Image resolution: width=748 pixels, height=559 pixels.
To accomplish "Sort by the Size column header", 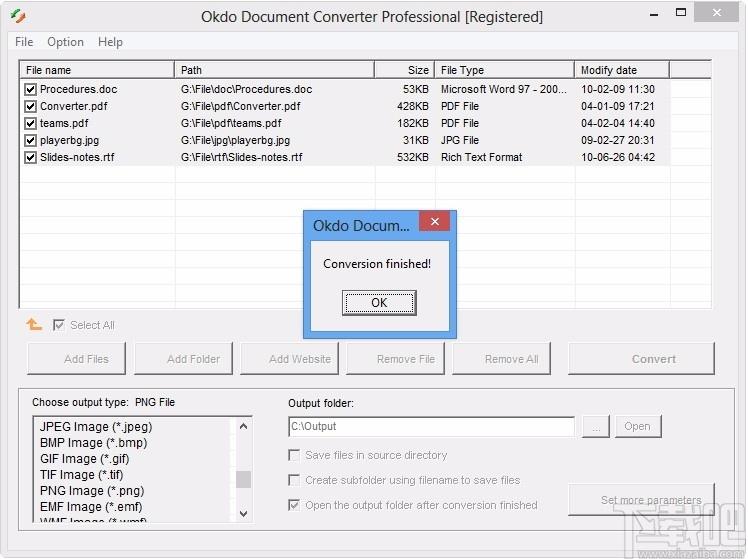I will click(x=405, y=70).
